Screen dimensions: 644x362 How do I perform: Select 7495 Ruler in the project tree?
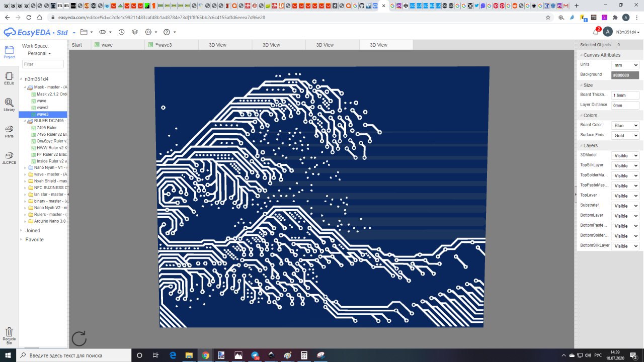(x=46, y=128)
